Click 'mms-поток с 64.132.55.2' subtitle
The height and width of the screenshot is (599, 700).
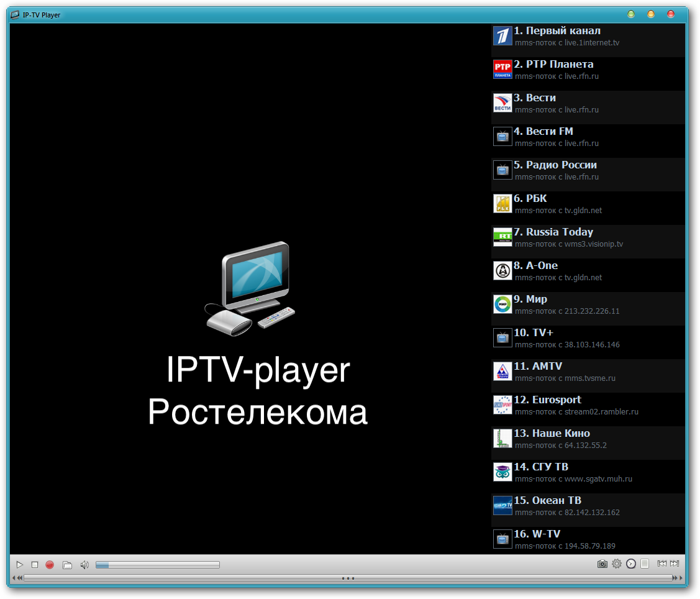click(561, 446)
